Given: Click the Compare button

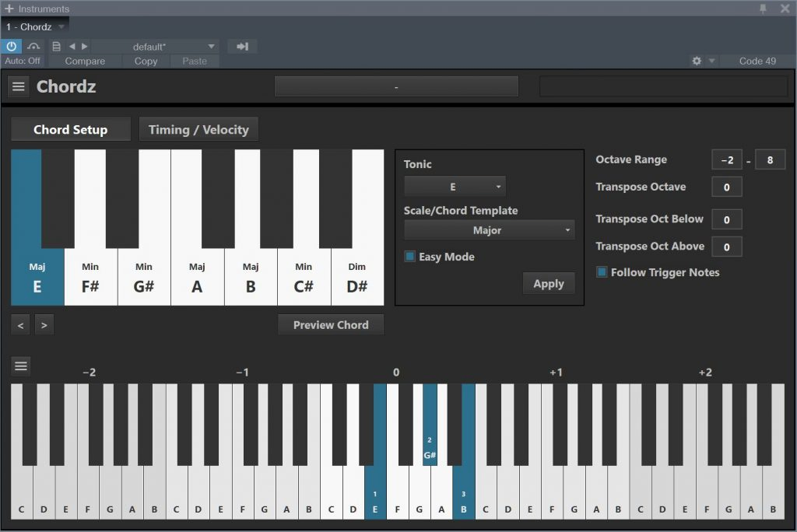Looking at the screenshot, I should (85, 61).
